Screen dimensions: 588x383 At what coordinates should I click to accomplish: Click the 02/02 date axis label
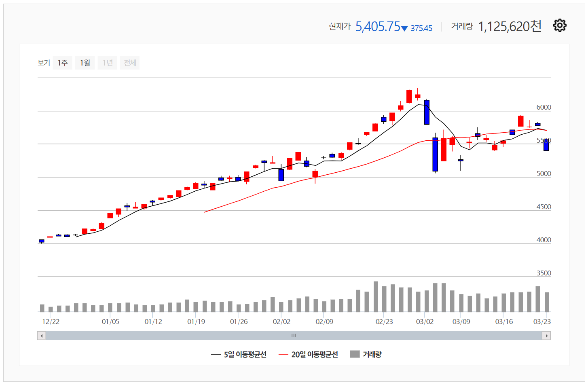[281, 322]
